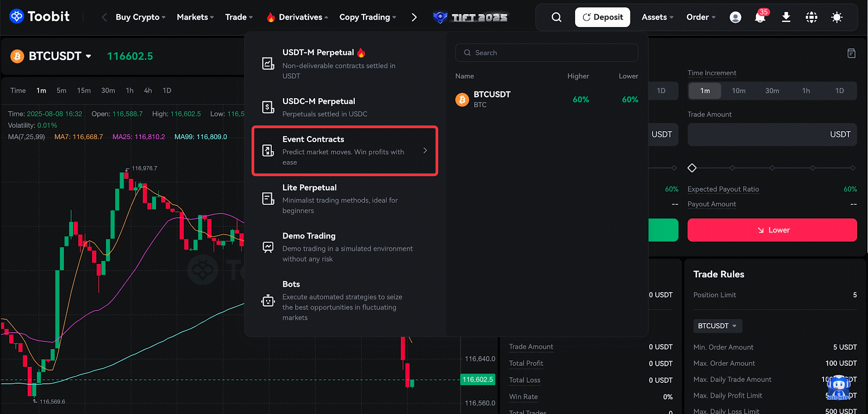Switch chart to 1D timeframe
868x414 pixels.
click(167, 90)
